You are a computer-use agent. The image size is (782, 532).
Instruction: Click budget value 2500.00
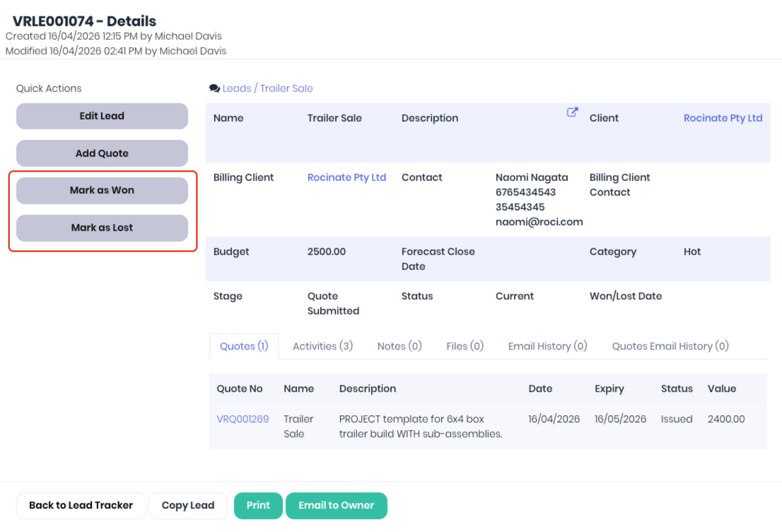tap(326, 252)
